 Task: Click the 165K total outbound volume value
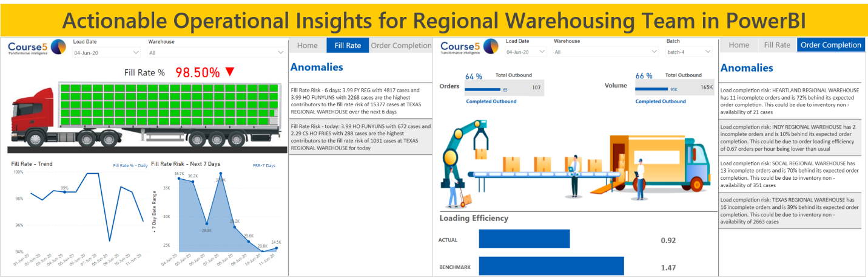click(707, 87)
